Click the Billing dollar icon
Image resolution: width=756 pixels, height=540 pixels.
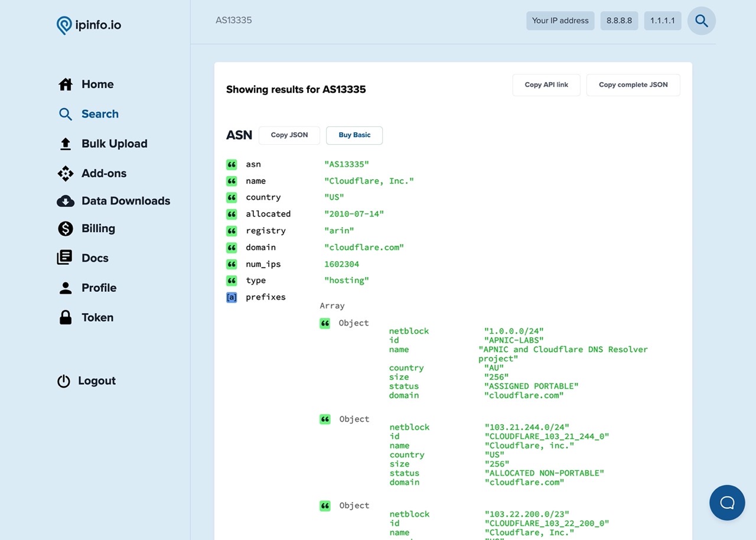(66, 229)
